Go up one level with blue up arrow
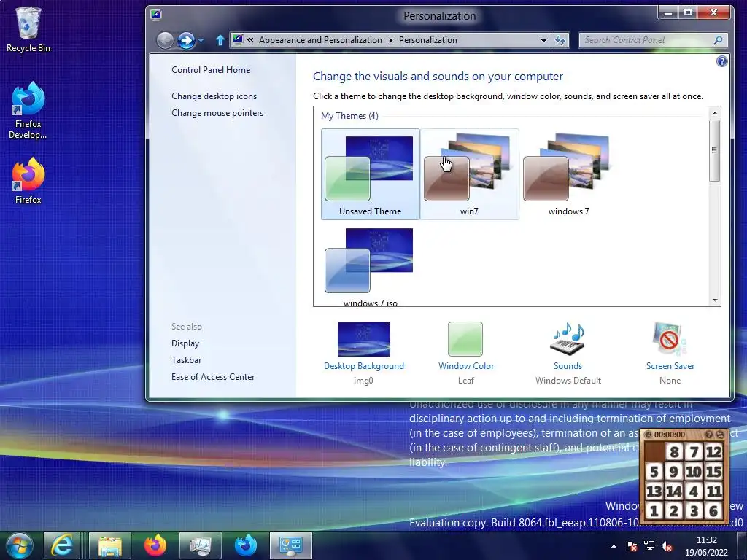This screenshot has width=747, height=560. (x=220, y=40)
